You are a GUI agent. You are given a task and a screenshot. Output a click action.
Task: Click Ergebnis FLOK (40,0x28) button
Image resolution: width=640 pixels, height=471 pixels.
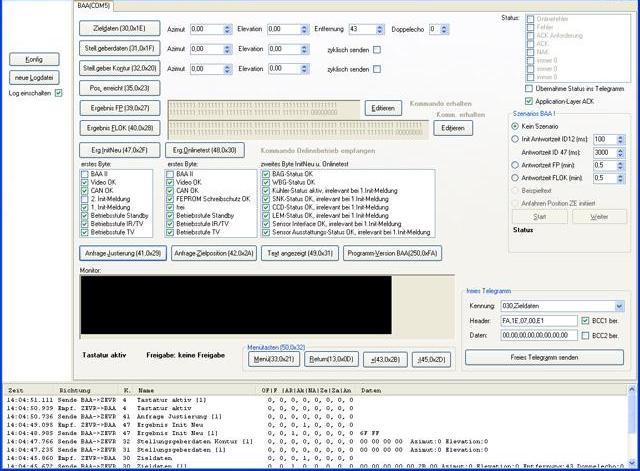(120, 128)
